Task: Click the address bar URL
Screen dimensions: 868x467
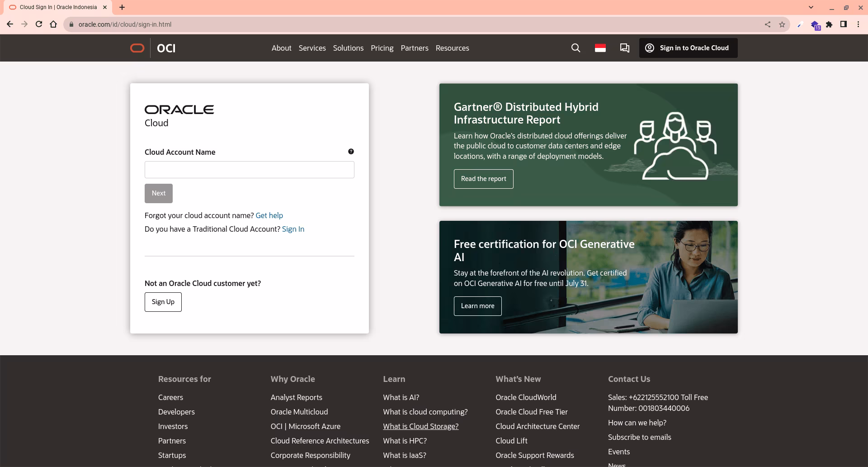Action: click(125, 24)
